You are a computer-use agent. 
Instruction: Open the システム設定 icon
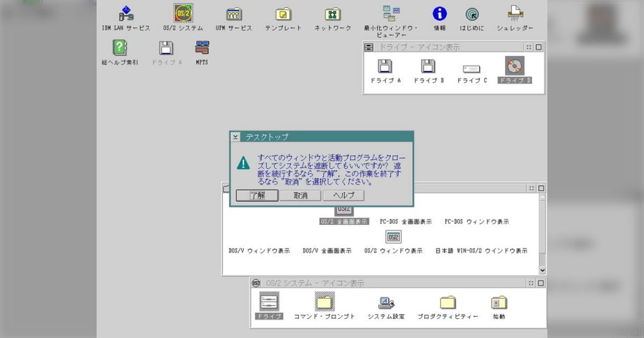386,303
